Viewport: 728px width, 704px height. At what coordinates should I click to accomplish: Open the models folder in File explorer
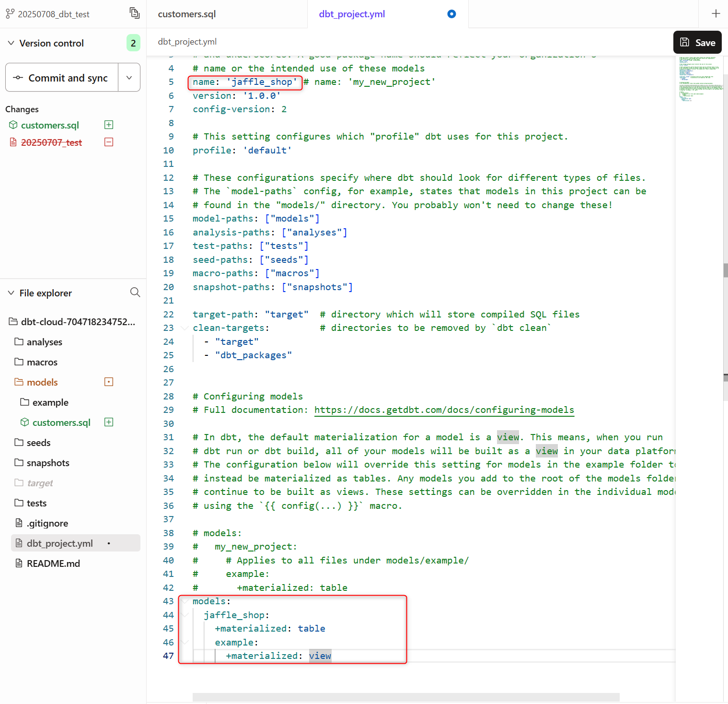(x=42, y=382)
